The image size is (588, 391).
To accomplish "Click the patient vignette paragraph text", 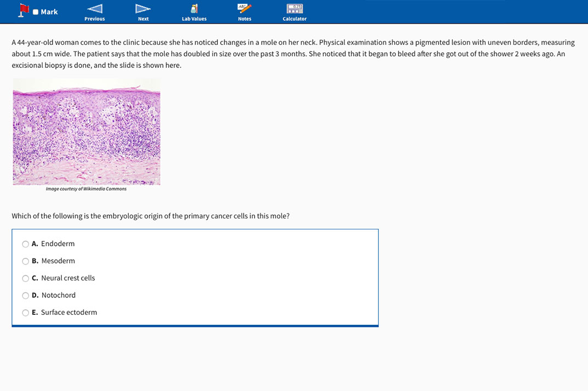I will tap(293, 54).
